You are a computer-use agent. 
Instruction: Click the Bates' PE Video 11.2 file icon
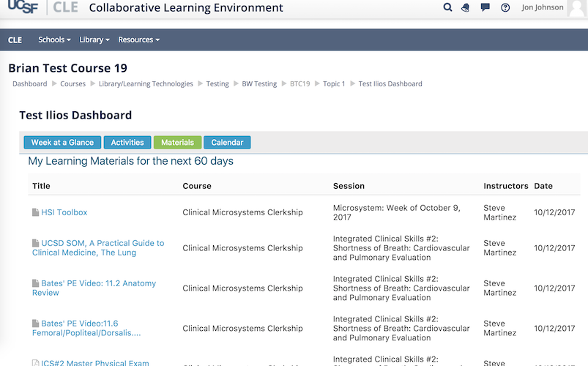36,284
